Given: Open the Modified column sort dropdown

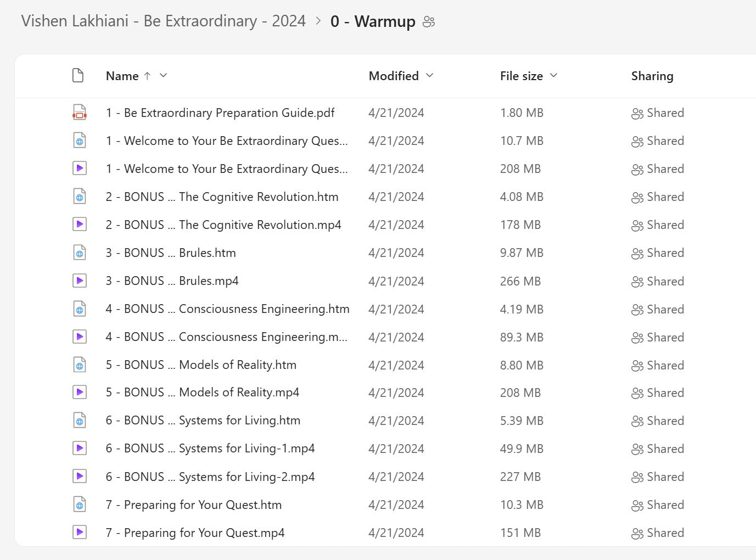Looking at the screenshot, I should click(429, 76).
